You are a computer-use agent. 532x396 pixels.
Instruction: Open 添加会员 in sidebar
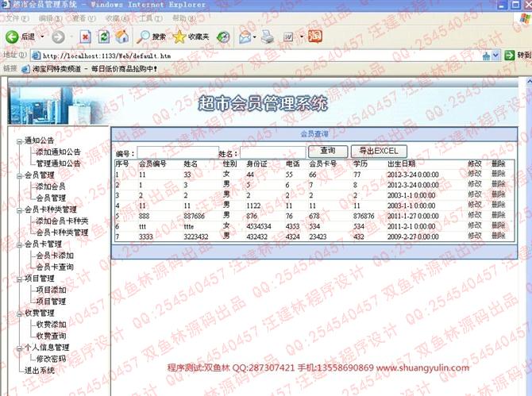[51, 186]
